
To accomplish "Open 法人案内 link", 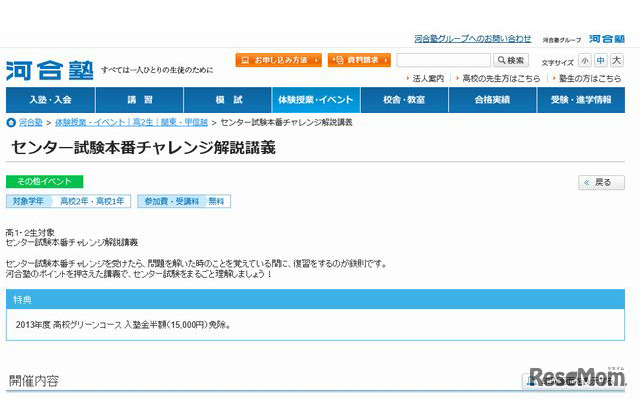I will tap(428, 78).
